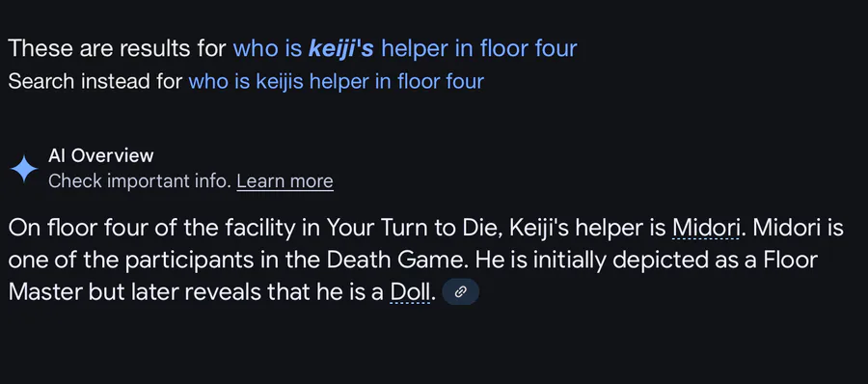868x384 pixels.
Task: Search instead for "who is keijis helper"
Action: pyautogui.click(x=336, y=81)
